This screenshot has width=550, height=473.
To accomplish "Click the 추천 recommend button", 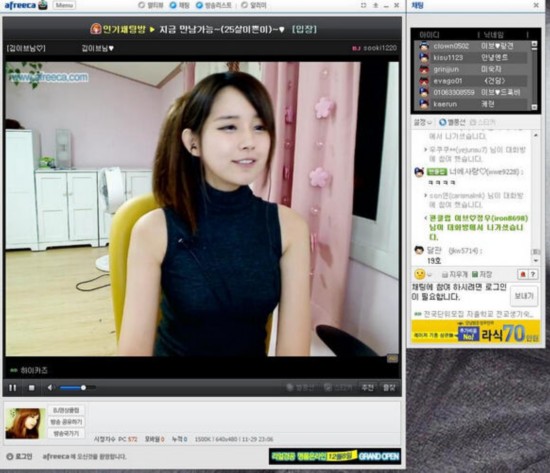I will click(367, 387).
